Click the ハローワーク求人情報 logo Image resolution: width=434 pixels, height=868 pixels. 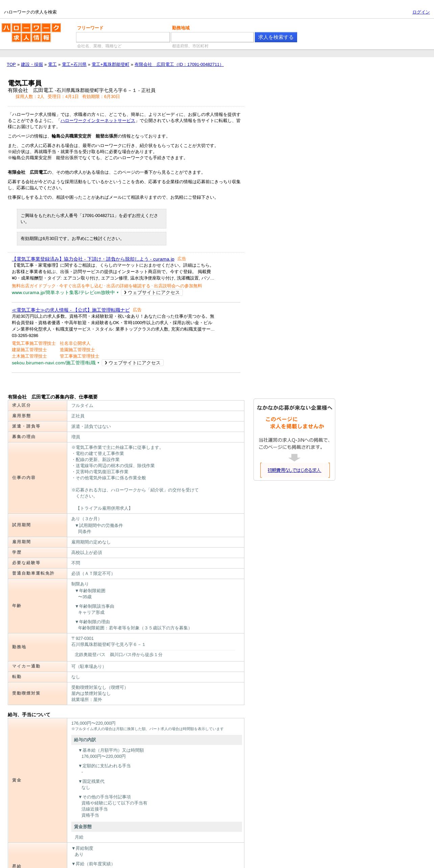[31, 32]
